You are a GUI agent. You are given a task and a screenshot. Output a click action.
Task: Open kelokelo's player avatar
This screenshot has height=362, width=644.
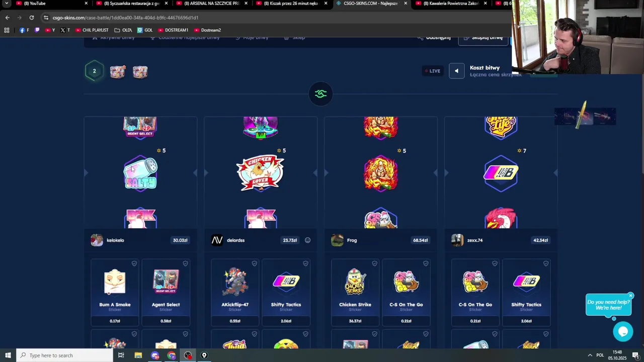97,240
